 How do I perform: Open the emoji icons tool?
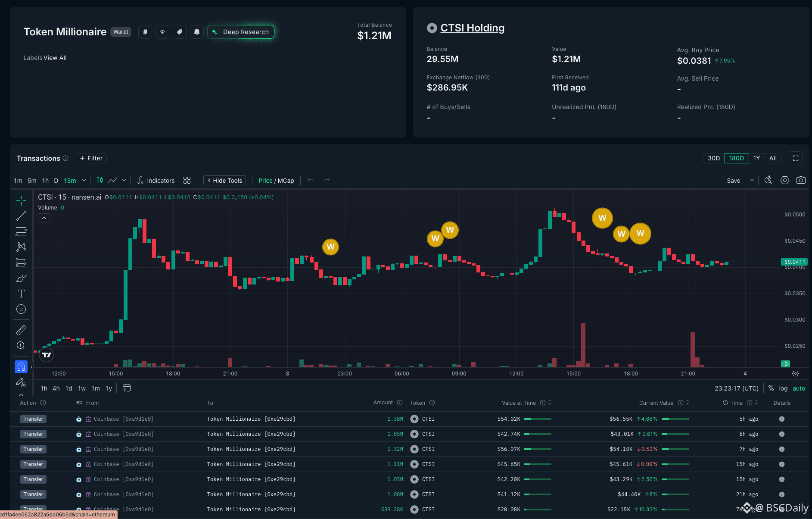[x=21, y=309]
